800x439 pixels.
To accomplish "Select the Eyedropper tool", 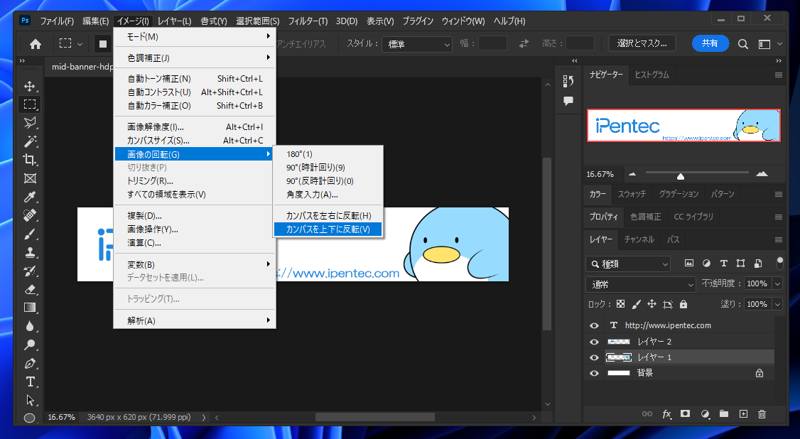I will click(30, 197).
